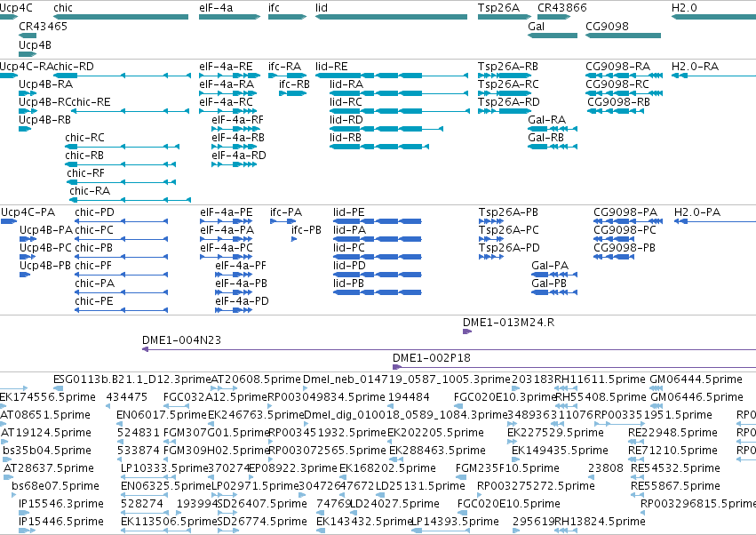The height and width of the screenshot is (535, 756).
Task: Click the LD24027.5prime EST label
Action: pos(394,504)
